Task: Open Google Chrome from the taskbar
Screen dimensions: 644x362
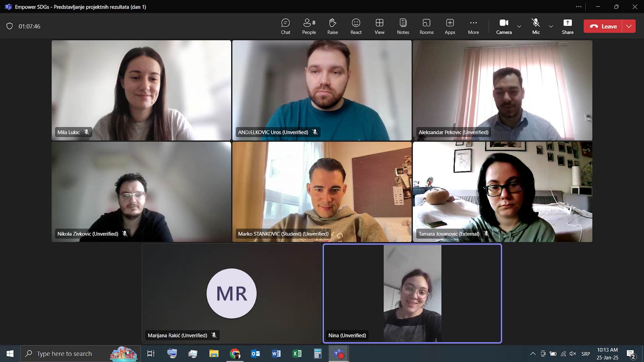Action: [235, 354]
